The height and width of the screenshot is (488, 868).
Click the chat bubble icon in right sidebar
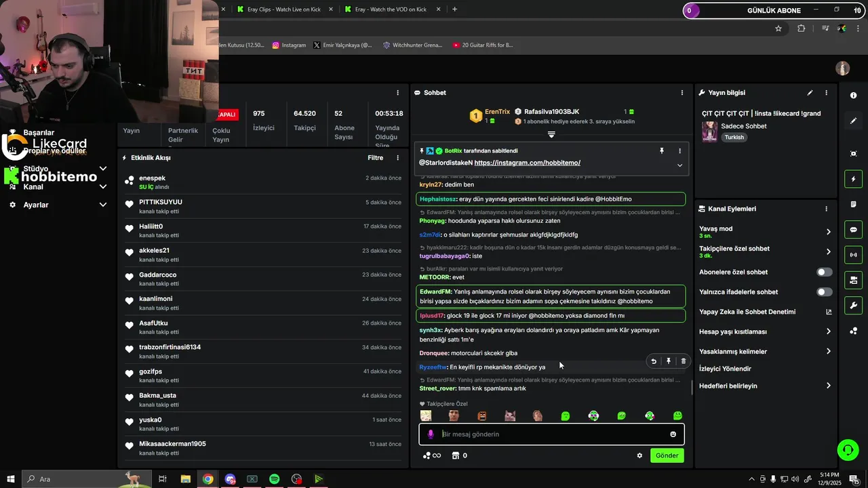click(x=853, y=230)
